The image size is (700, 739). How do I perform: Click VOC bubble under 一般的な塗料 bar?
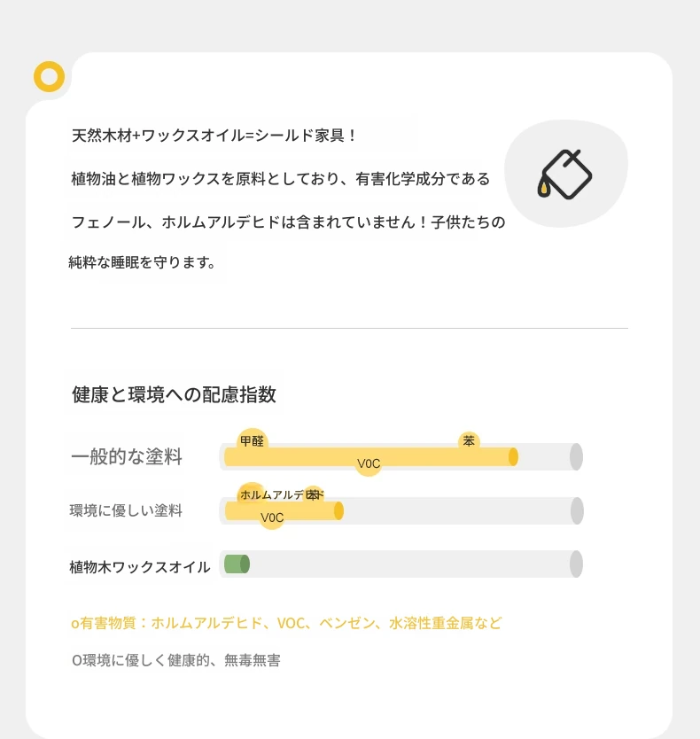point(369,463)
